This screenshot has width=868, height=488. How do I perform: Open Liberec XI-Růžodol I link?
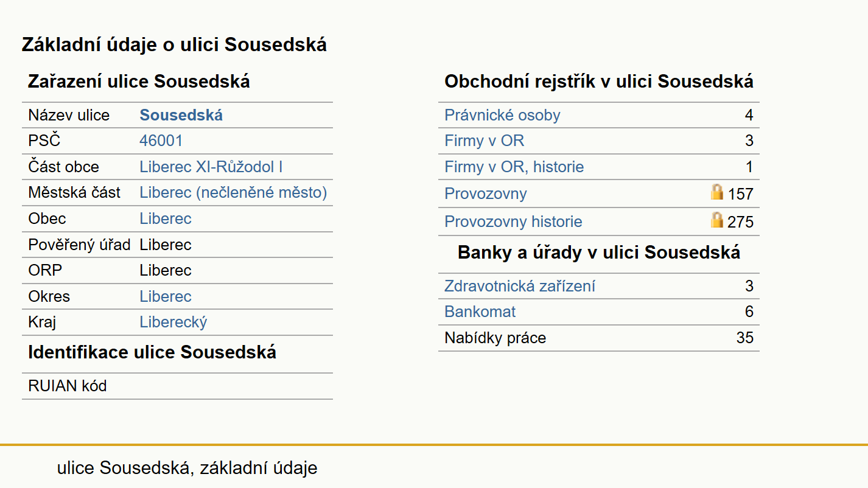pyautogui.click(x=211, y=167)
